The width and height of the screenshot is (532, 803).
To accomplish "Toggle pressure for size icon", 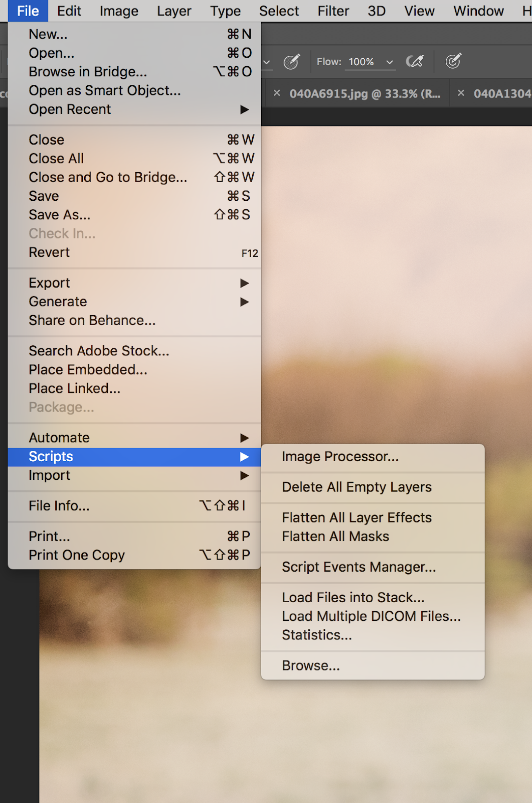I will (453, 61).
